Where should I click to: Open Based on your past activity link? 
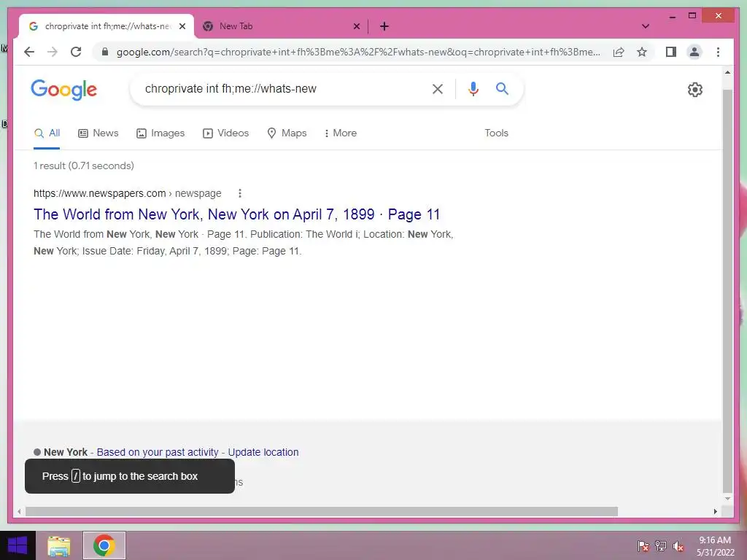coord(158,452)
